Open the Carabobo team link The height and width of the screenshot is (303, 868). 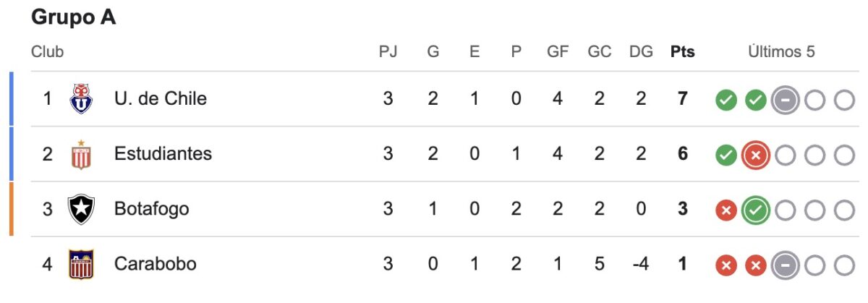pyautogui.click(x=155, y=264)
